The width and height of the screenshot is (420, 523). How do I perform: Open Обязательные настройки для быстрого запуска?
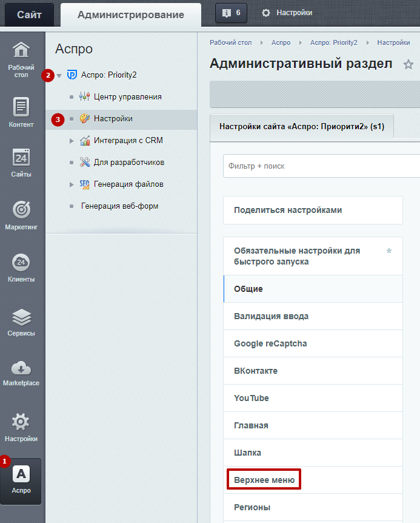(313, 256)
